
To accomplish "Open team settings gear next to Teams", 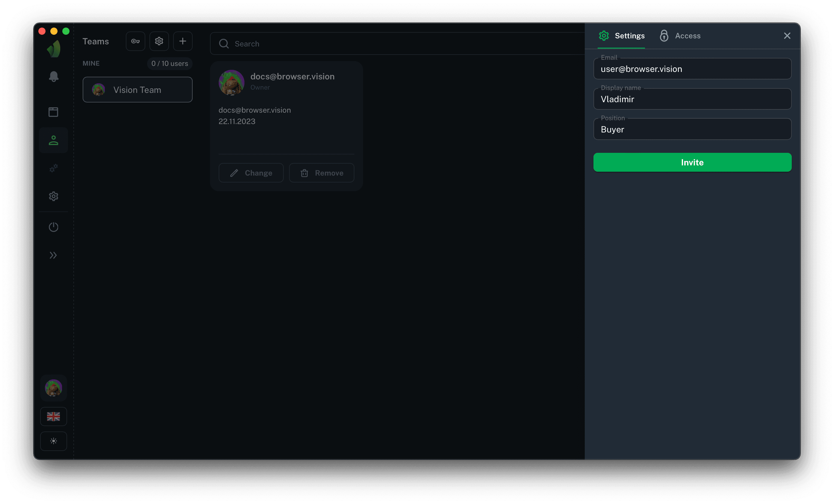I will pos(159,41).
